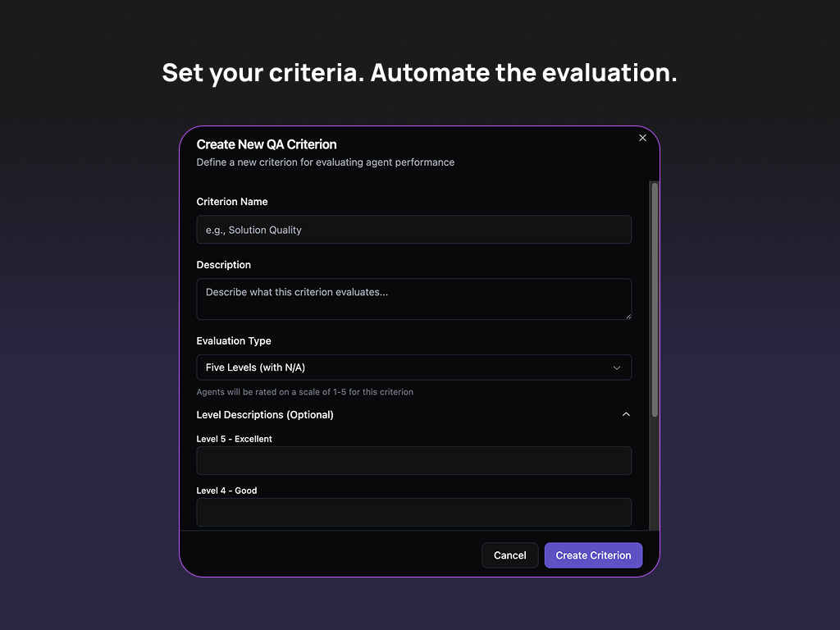This screenshot has height=630, width=840.
Task: Click the Evaluation Type label
Action: (x=233, y=341)
